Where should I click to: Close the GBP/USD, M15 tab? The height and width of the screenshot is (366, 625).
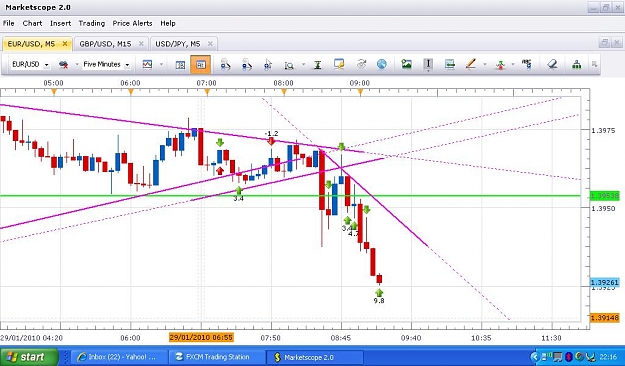[141, 44]
